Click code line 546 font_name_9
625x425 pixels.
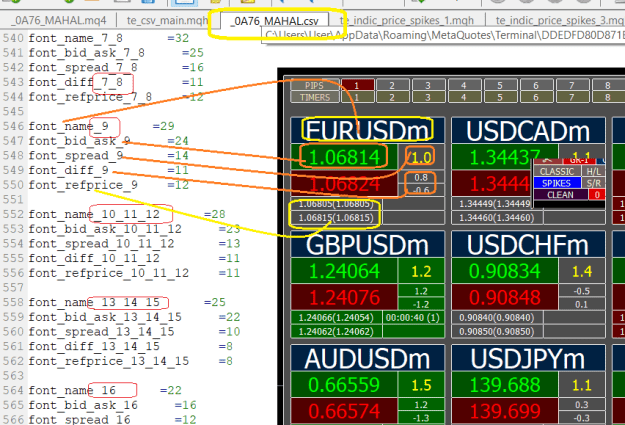click(x=102, y=126)
